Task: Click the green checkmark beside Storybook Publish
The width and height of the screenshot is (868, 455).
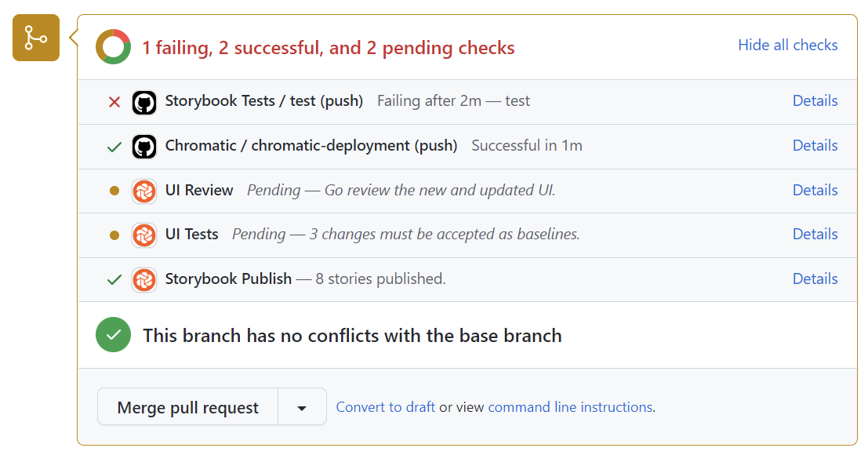Action: [114, 278]
